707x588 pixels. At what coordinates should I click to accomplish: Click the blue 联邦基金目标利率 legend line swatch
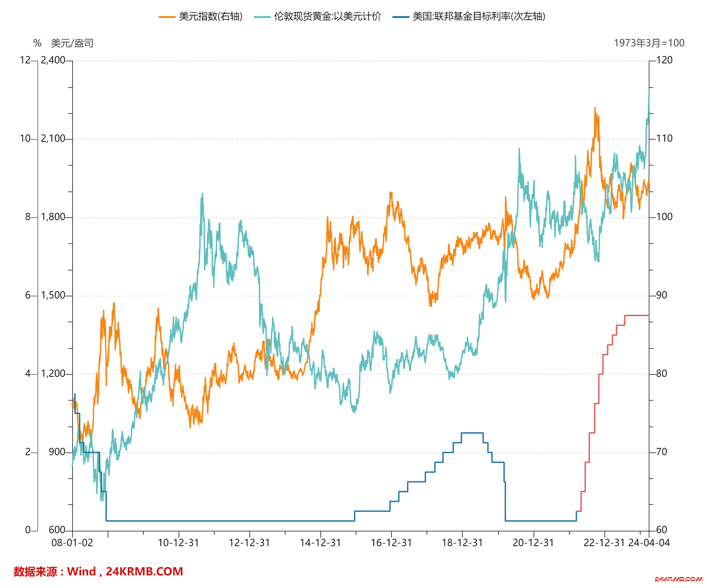click(400, 17)
